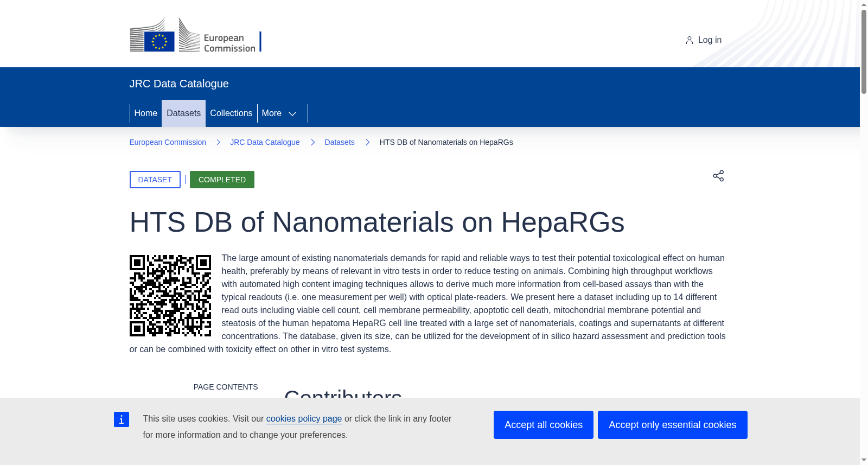Open the cookies policy page link

point(304,419)
